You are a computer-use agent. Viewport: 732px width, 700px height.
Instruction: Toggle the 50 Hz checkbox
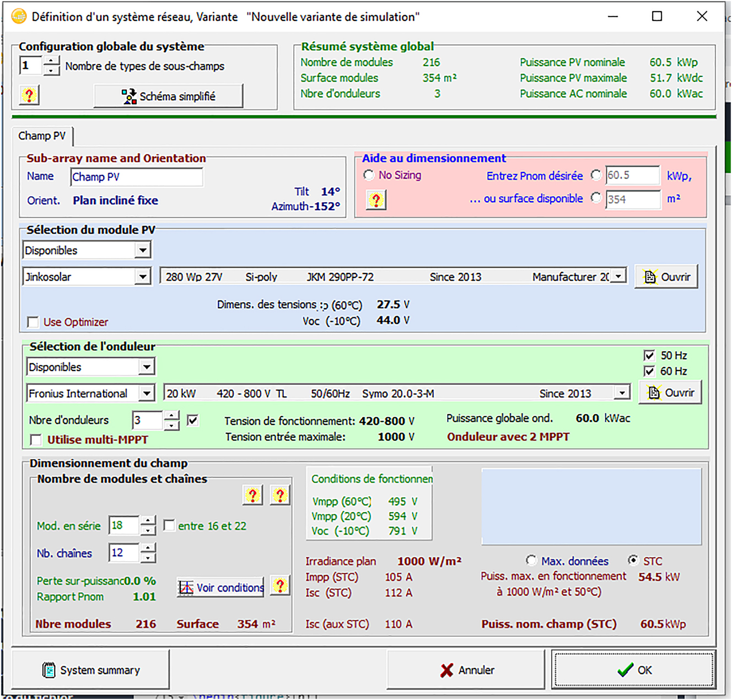[649, 356]
